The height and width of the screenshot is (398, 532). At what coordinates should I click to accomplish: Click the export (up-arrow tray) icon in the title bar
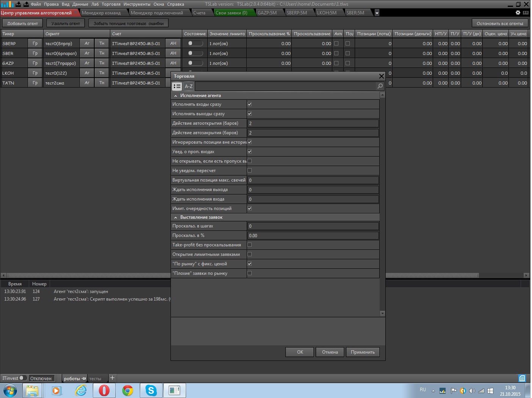[26, 4]
